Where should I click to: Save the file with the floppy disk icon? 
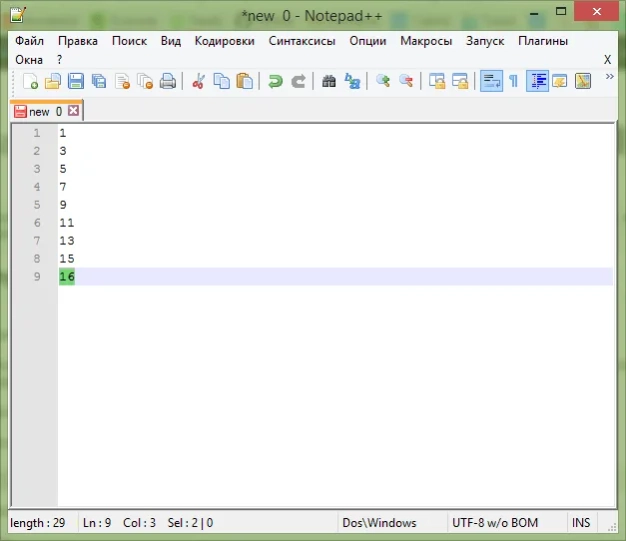76,81
